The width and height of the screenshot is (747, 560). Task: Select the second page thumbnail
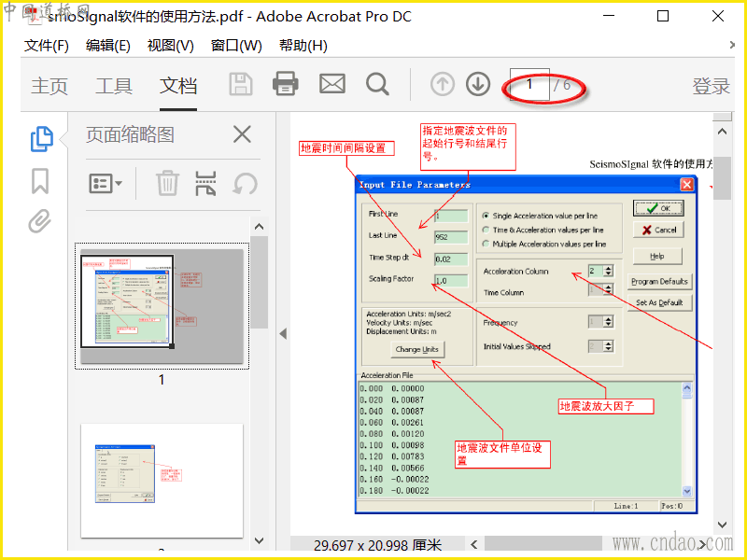(162, 481)
